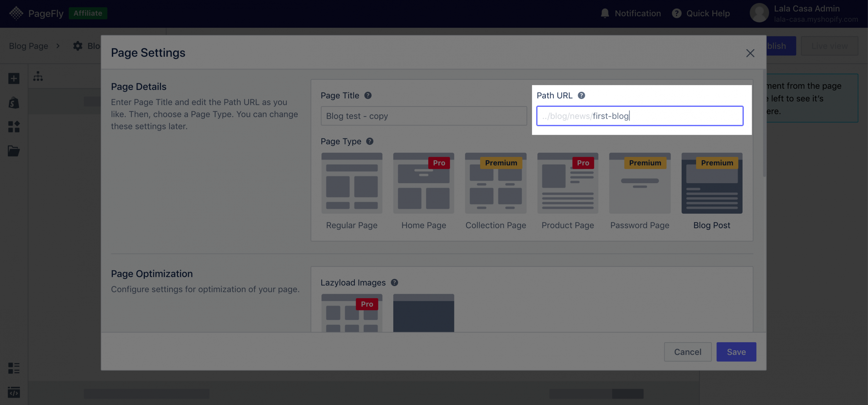
Task: Select the Blog Post page type
Action: pyautogui.click(x=712, y=191)
